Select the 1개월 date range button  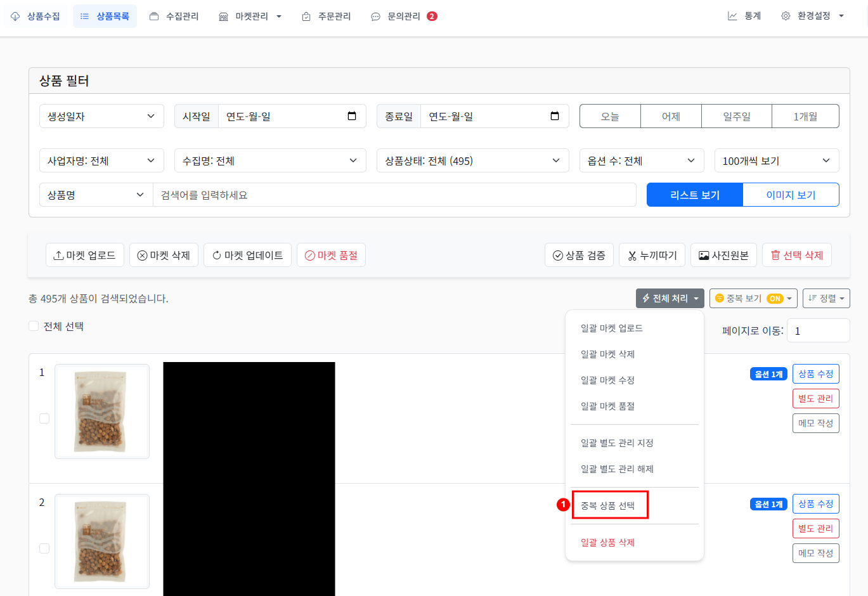coord(805,116)
